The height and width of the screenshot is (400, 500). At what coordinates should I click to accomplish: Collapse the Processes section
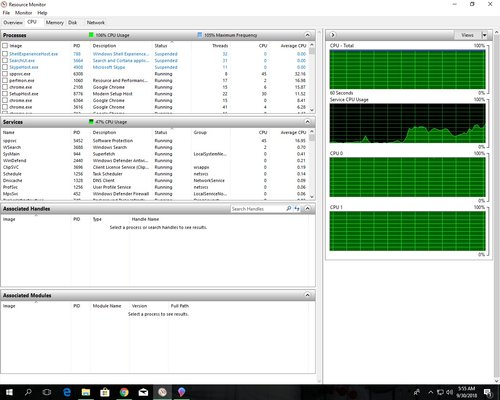coord(307,35)
